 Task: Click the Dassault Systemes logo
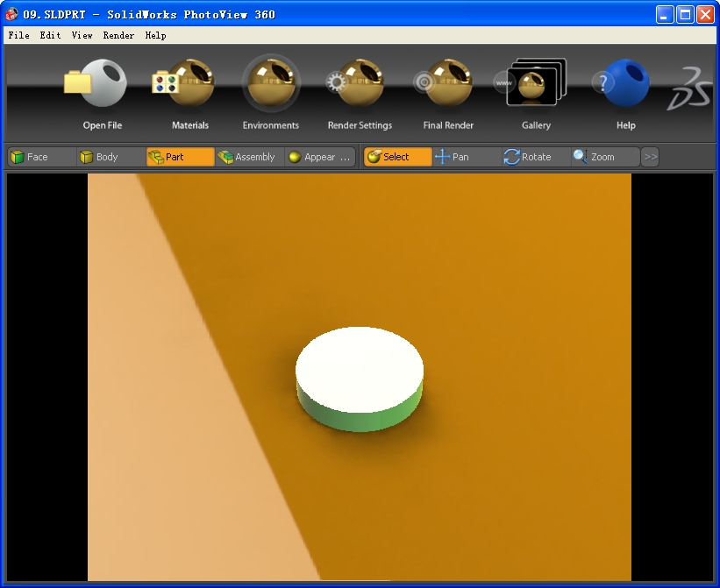pyautogui.click(x=689, y=88)
